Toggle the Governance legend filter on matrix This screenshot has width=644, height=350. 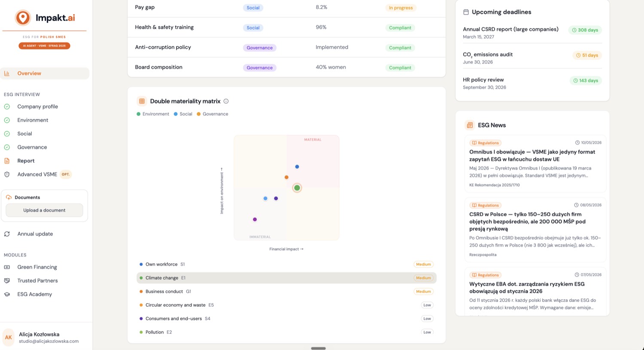213,114
